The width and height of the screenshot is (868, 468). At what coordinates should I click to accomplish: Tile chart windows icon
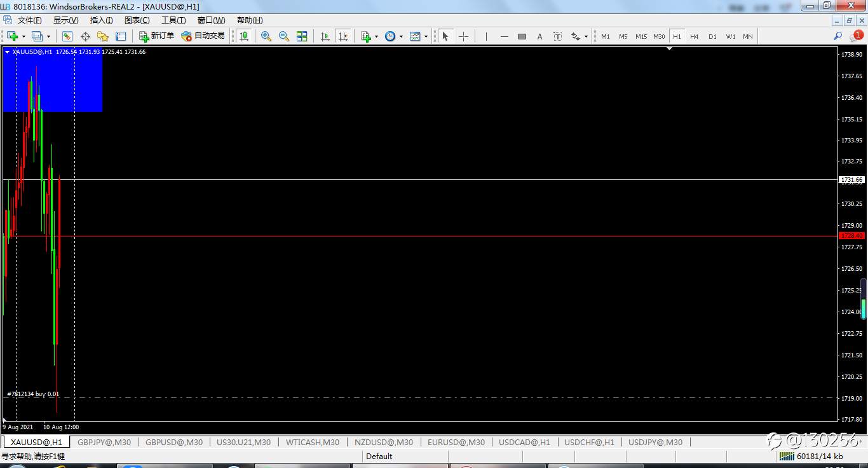(x=302, y=36)
